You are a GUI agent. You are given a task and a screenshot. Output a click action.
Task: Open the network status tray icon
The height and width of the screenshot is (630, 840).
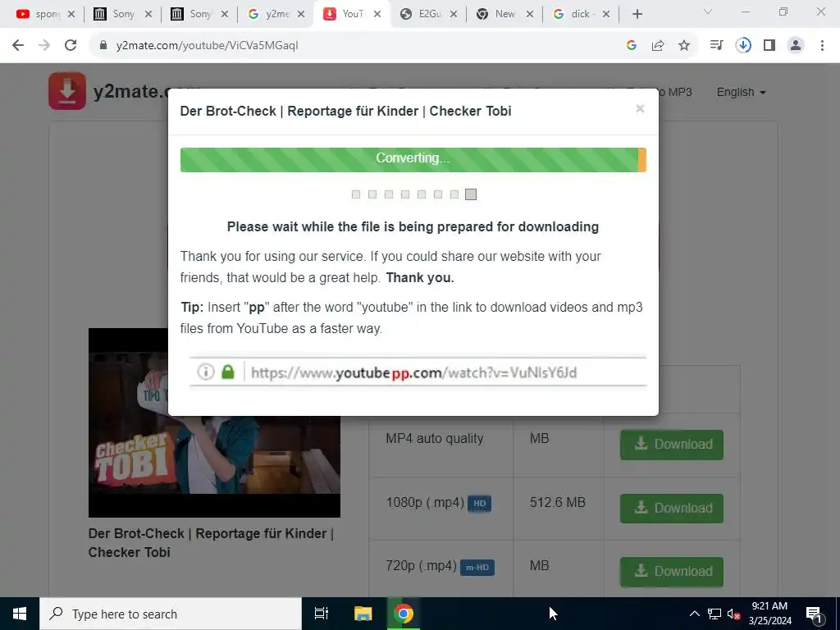714,614
